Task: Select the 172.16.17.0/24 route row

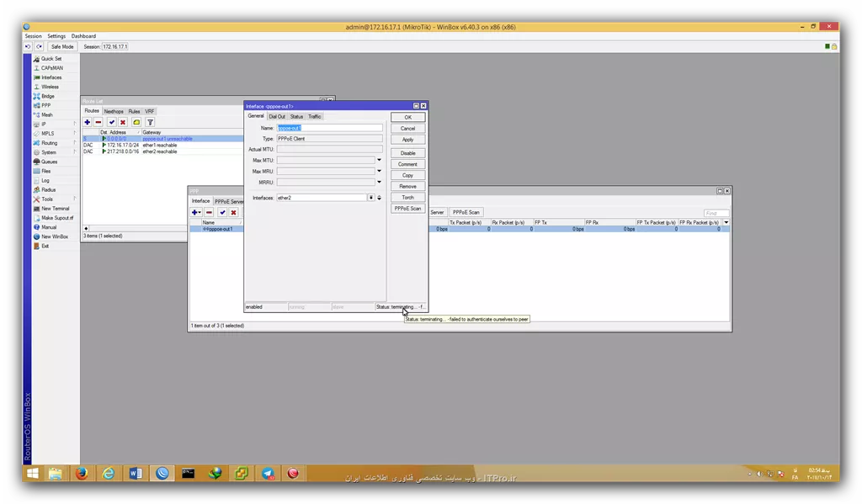Action: [x=162, y=145]
